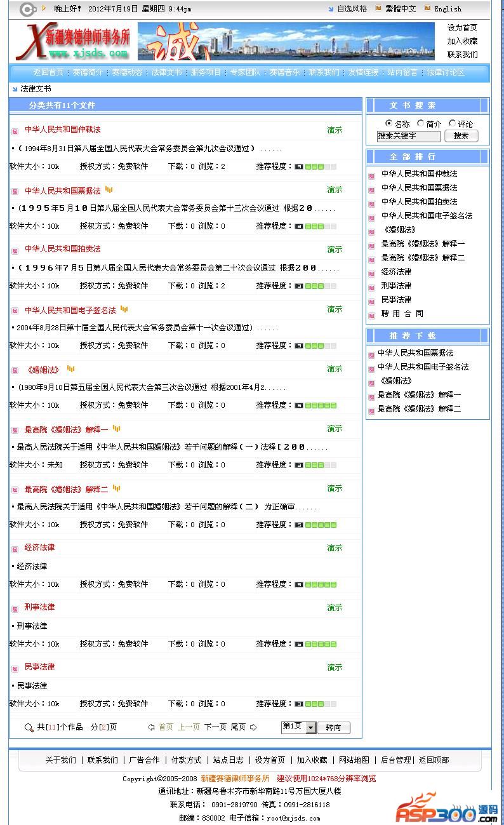Click the icon beside English

[x=427, y=8]
